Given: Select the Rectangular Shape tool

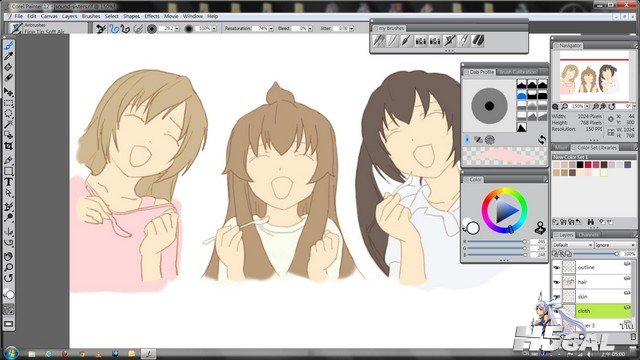Looking at the screenshot, I should coord(9,171).
